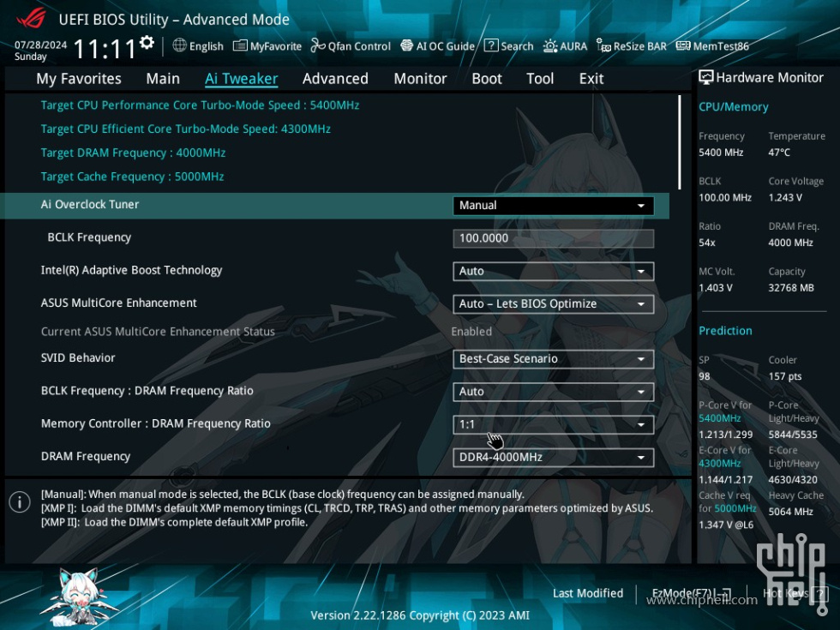Click the 5064 MHz Heavy Cache value

tap(790, 512)
